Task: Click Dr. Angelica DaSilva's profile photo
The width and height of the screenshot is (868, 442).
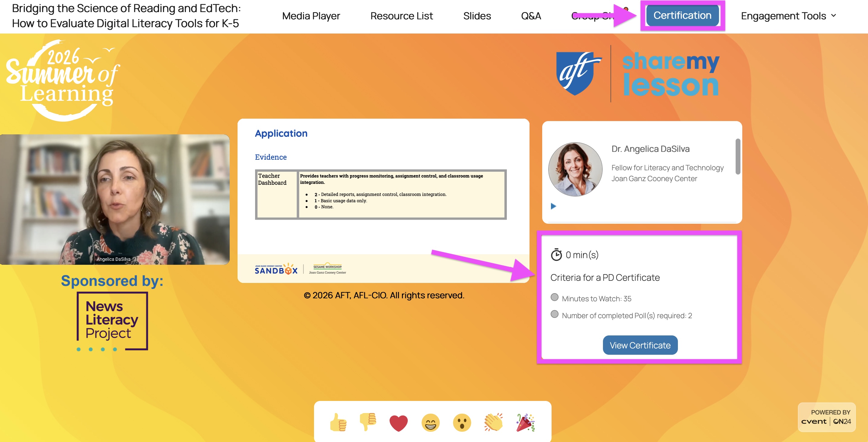Action: [575, 169]
